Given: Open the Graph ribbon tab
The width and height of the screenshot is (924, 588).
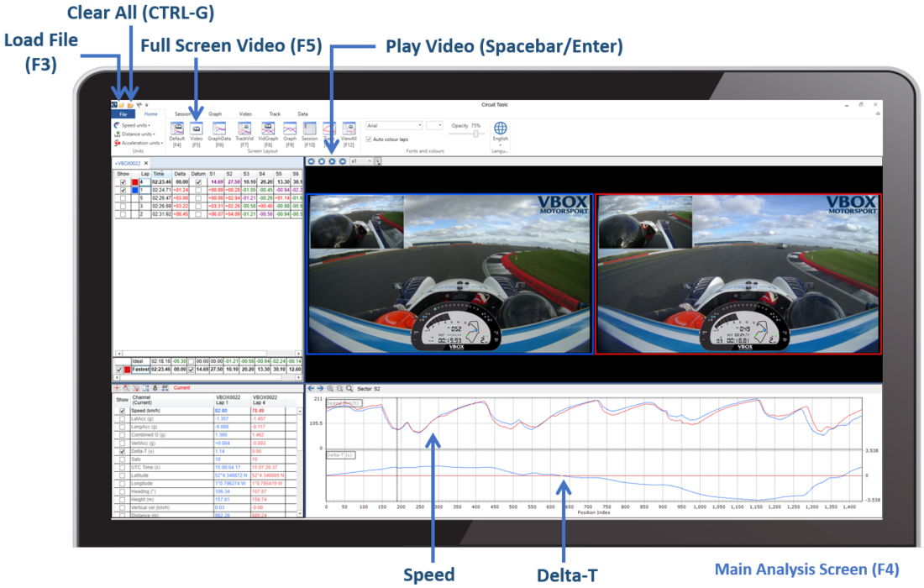Looking at the screenshot, I should point(215,114).
